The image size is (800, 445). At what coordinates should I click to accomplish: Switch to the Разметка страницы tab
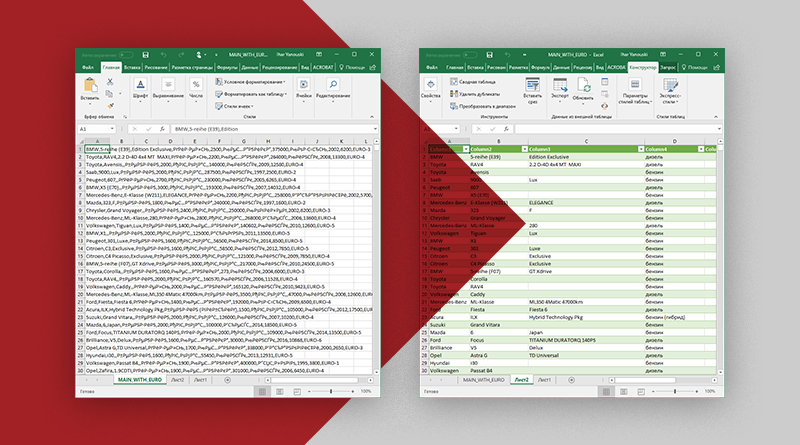tap(192, 67)
